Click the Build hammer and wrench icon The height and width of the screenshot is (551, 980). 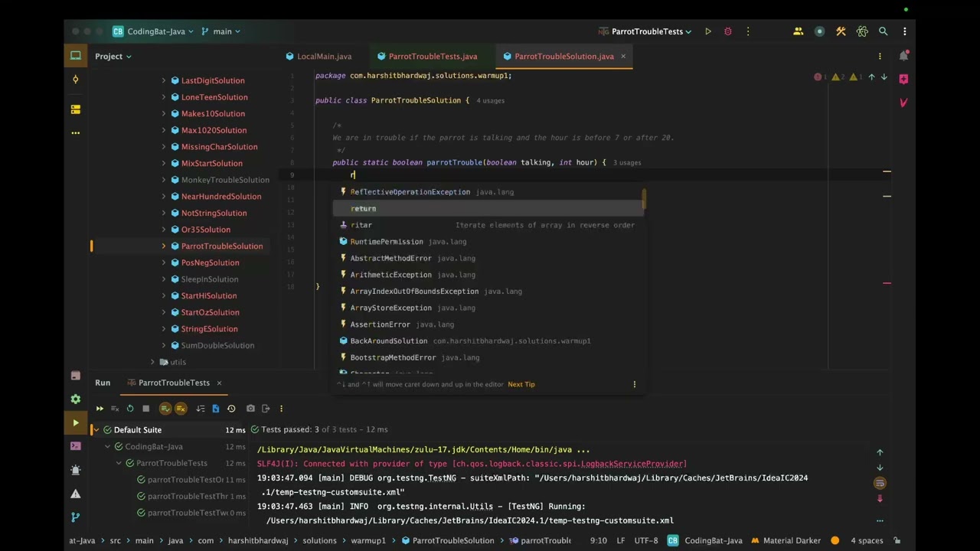pyautogui.click(x=841, y=31)
